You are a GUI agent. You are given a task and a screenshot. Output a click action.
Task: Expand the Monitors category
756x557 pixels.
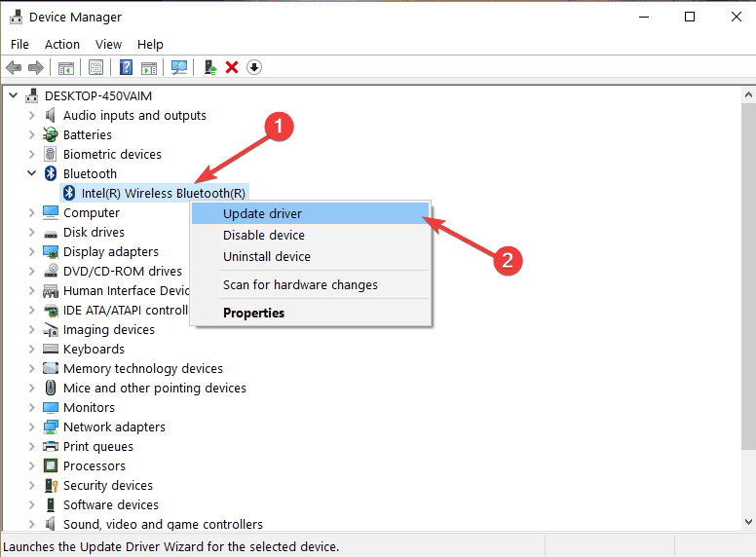click(31, 408)
